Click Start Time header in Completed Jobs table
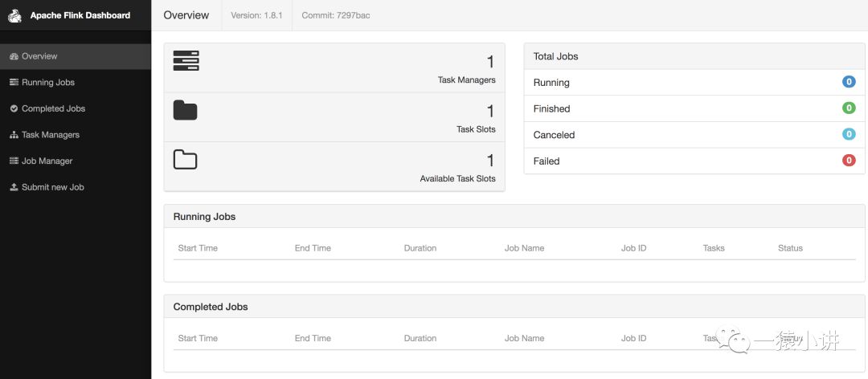The height and width of the screenshot is (379, 868). (198, 338)
